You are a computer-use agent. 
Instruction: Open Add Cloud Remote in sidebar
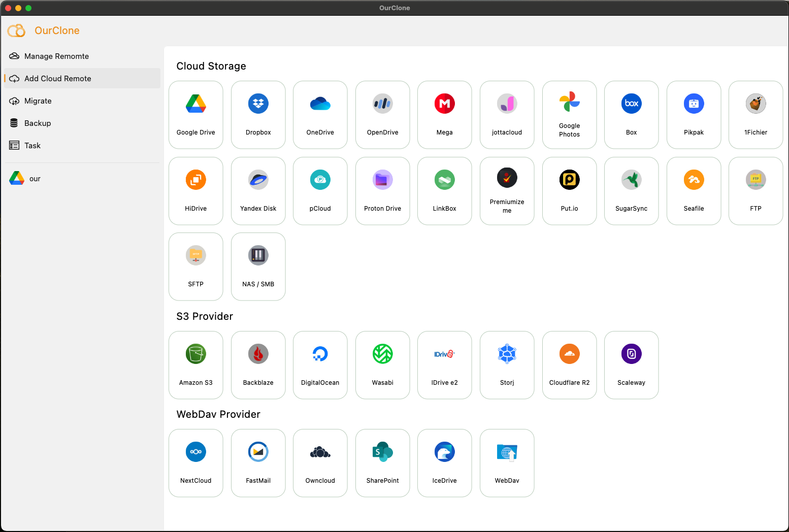pyautogui.click(x=82, y=78)
